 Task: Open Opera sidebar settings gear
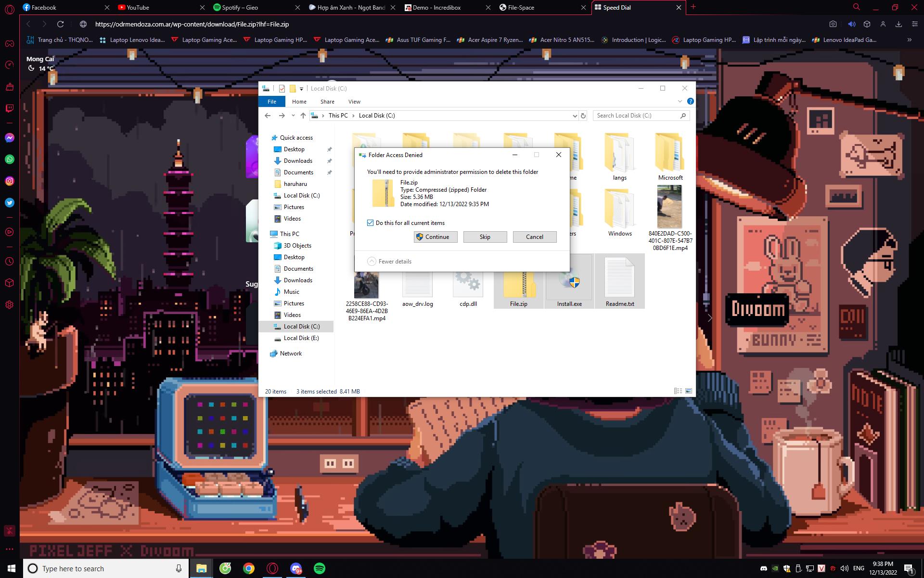pyautogui.click(x=10, y=305)
